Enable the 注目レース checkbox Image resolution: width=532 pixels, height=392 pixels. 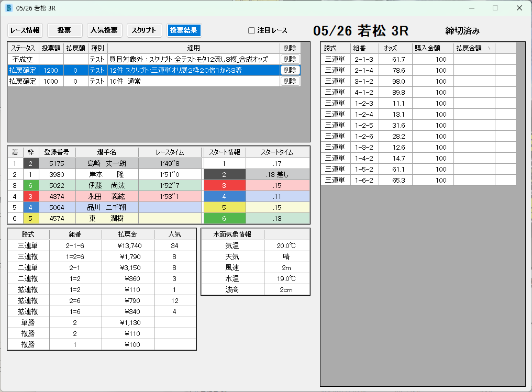(x=251, y=30)
